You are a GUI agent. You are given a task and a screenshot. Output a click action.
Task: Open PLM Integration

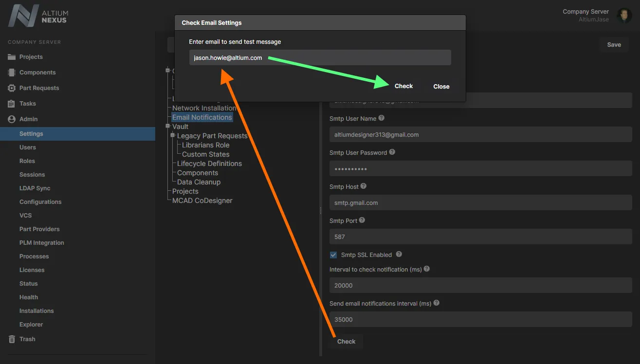coord(42,243)
